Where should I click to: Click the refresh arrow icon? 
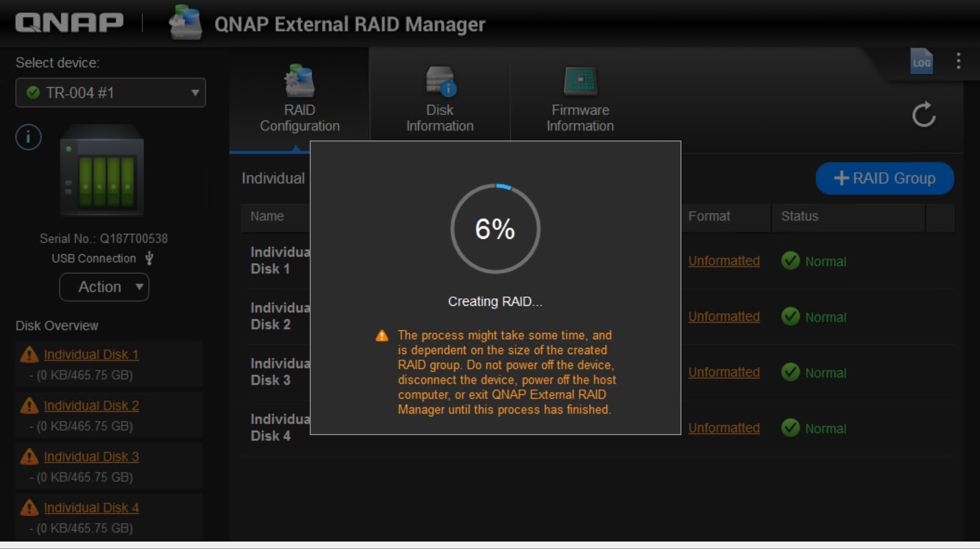pos(924,115)
